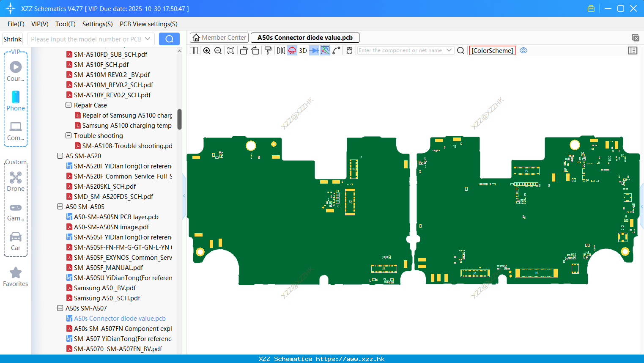Collapse the A50 SM-A505 group
This screenshot has height=363, width=644.
pyautogui.click(x=60, y=206)
